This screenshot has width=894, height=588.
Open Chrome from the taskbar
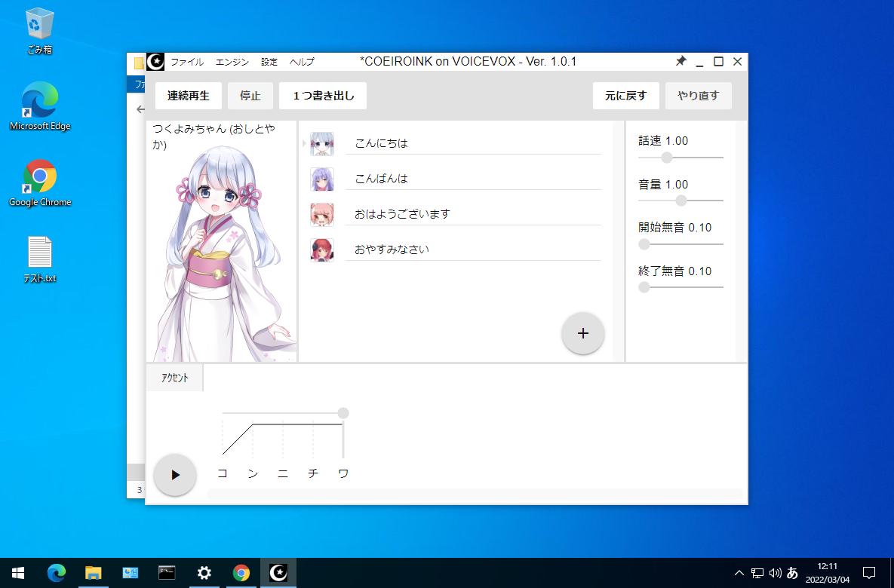click(241, 573)
